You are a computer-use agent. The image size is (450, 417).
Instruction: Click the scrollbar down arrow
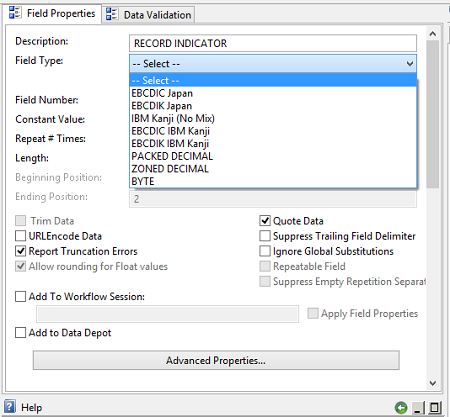(433, 383)
